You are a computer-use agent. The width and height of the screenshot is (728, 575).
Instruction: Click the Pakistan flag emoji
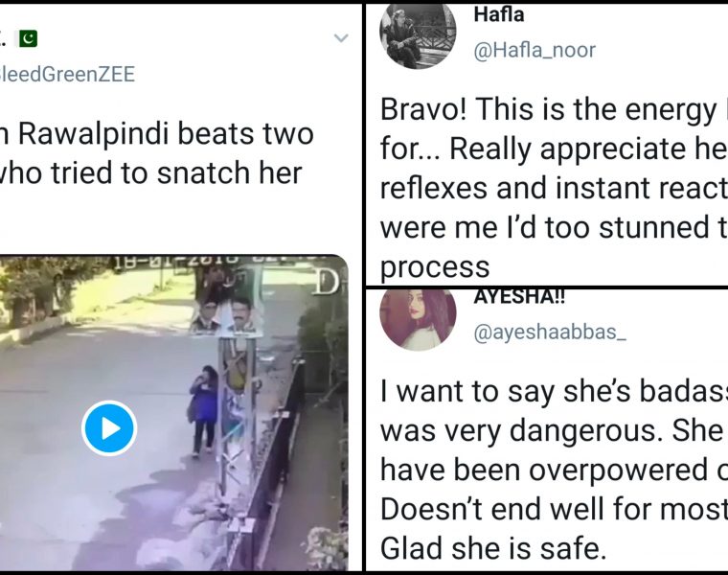pos(28,38)
